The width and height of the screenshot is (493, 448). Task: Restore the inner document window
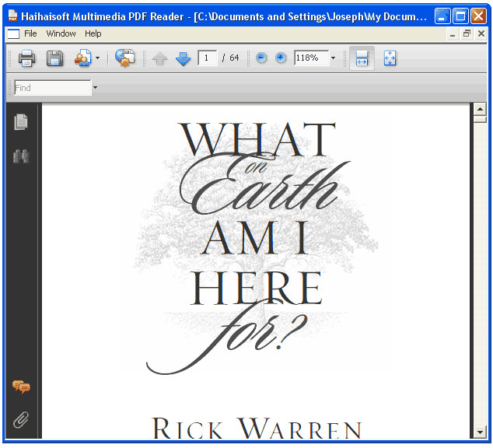pyautogui.click(x=467, y=33)
